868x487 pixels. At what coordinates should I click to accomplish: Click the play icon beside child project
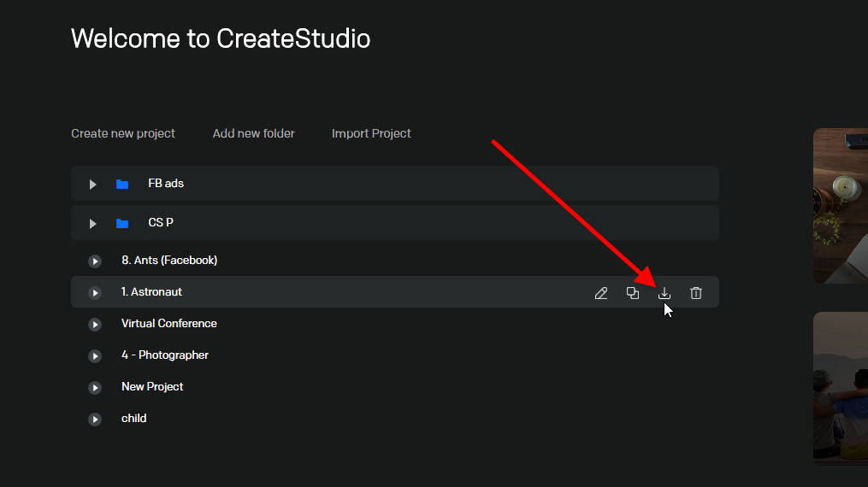pos(95,419)
